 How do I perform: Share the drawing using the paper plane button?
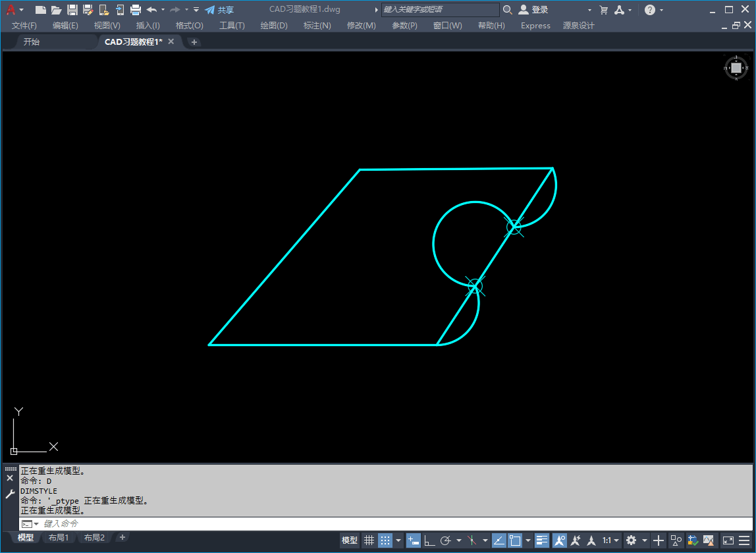[219, 10]
